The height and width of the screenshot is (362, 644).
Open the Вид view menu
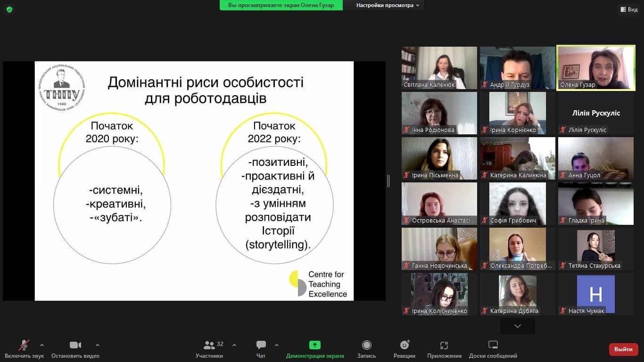[x=629, y=9]
